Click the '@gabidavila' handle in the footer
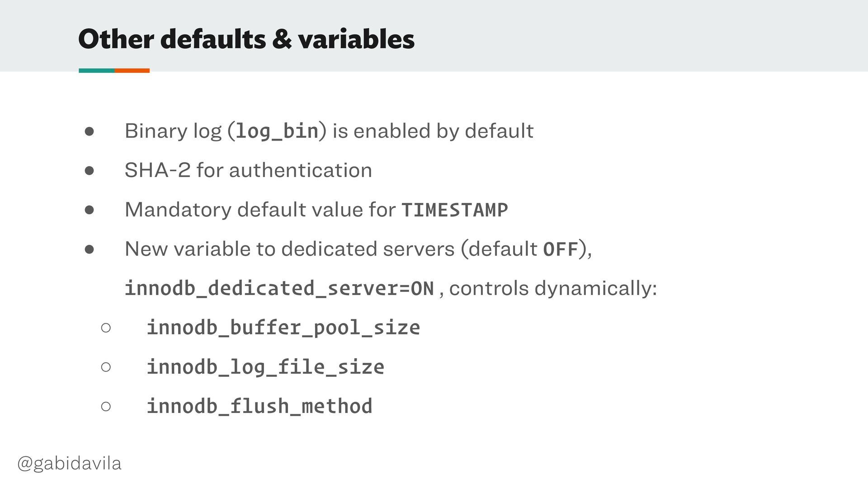This screenshot has width=868, height=488. [69, 464]
